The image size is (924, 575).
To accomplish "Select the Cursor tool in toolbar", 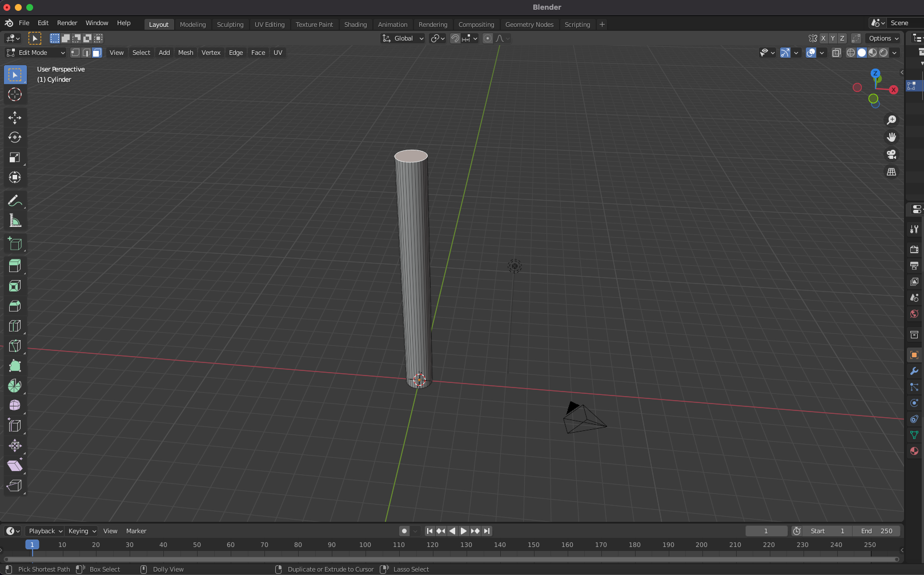I will [x=15, y=94].
